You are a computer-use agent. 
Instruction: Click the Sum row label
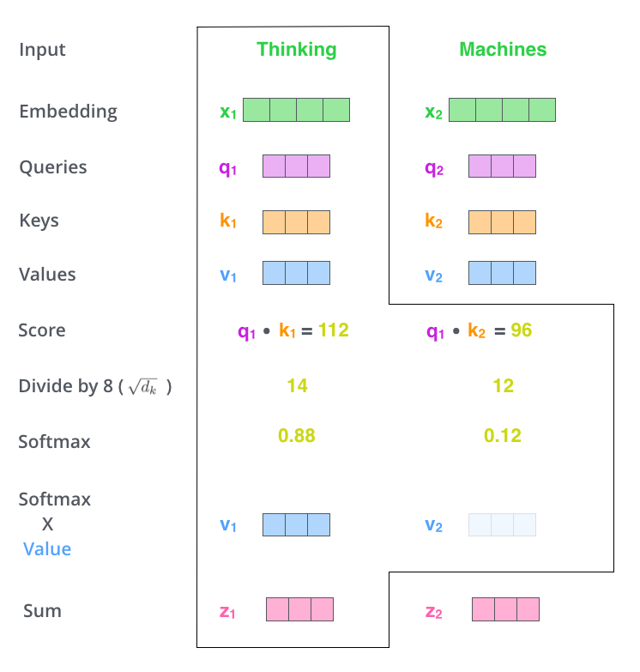tap(43, 611)
